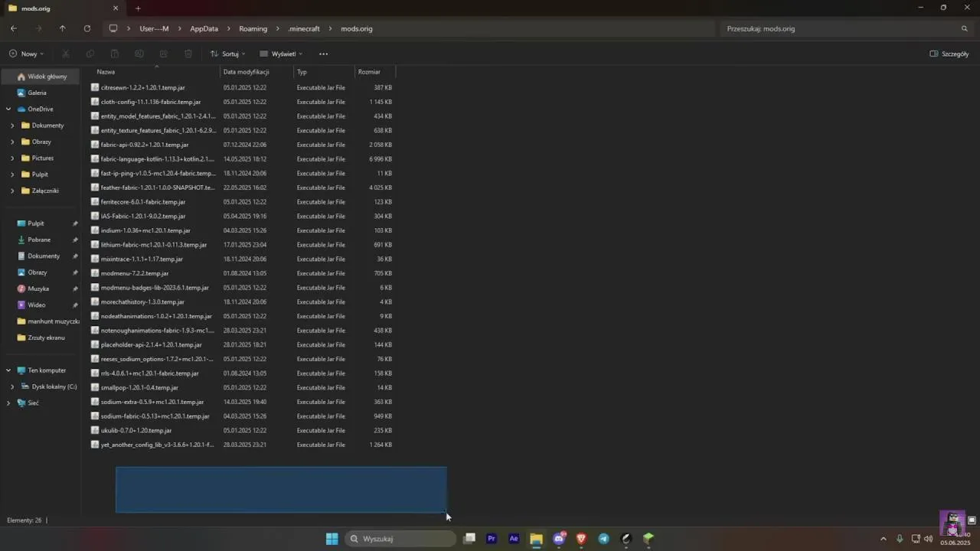Open Discord from the taskbar
The height and width of the screenshot is (551, 980).
(559, 539)
